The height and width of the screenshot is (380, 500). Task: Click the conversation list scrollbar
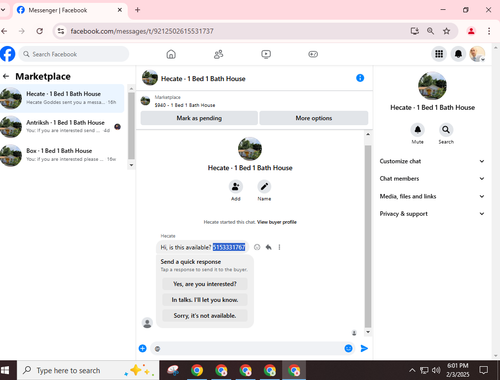131,126
